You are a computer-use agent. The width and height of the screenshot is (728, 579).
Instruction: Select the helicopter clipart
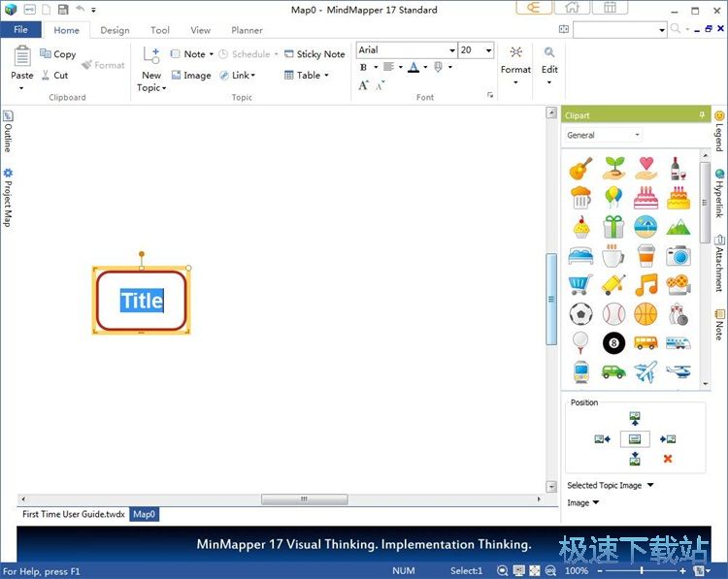tap(678, 371)
